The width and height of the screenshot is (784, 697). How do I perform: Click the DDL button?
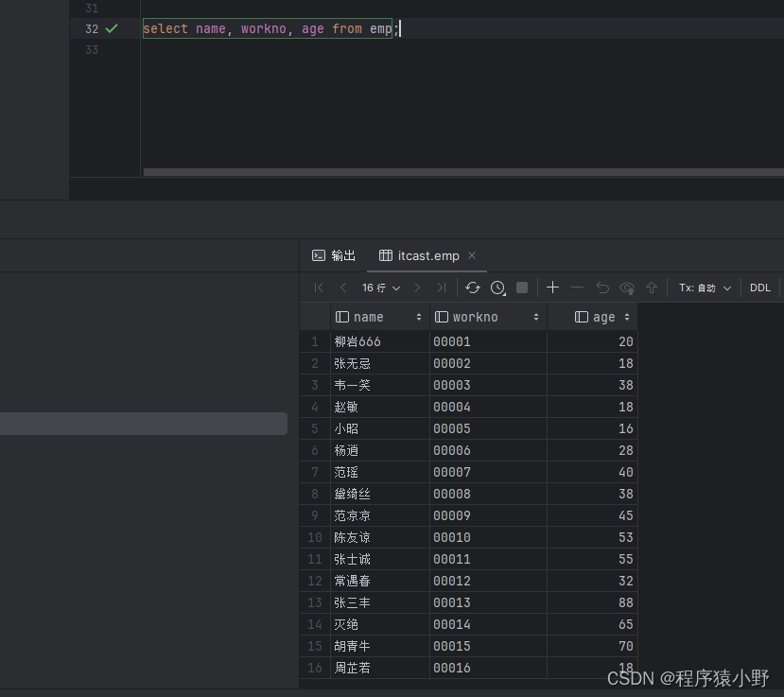click(x=760, y=288)
